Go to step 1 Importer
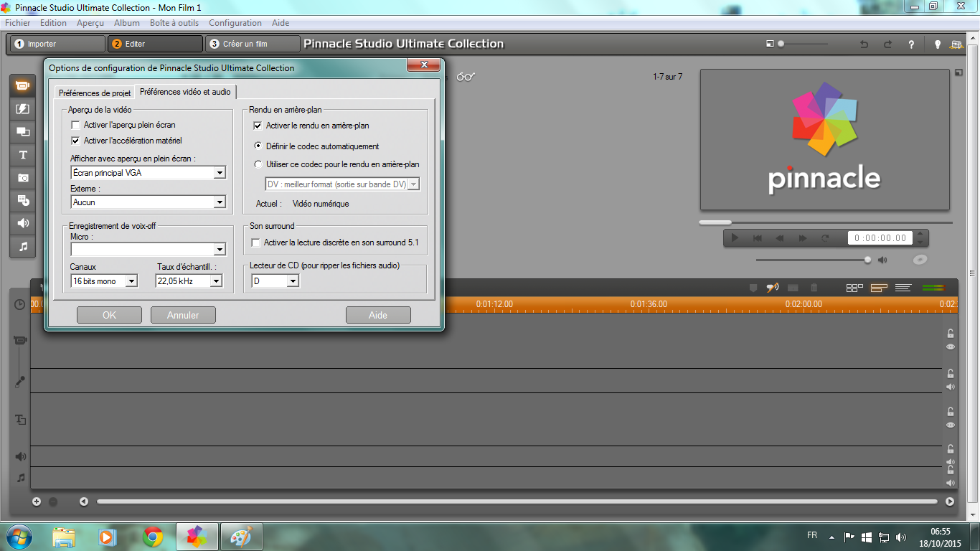Image resolution: width=980 pixels, height=551 pixels. 57,44
